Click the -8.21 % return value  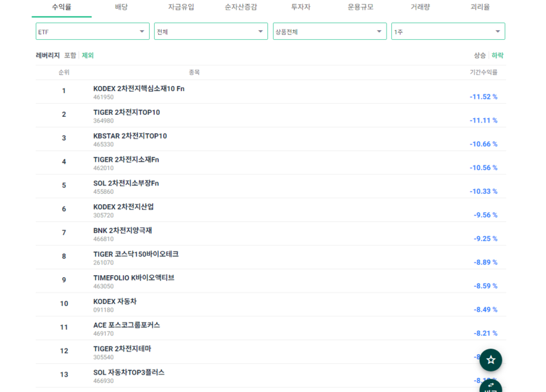click(x=486, y=333)
